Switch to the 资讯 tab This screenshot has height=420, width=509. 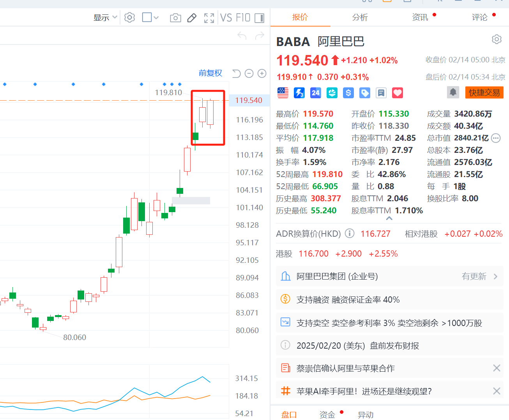(420, 17)
